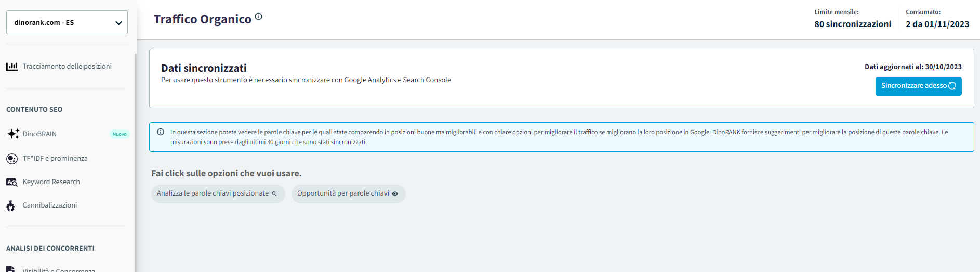This screenshot has height=272, width=980.
Task: Open Cannibalizzazioni in the sidebar menu
Action: (49, 205)
